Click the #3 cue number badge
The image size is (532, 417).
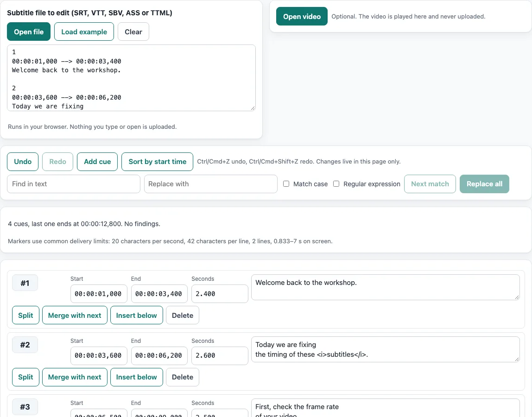[x=25, y=407]
